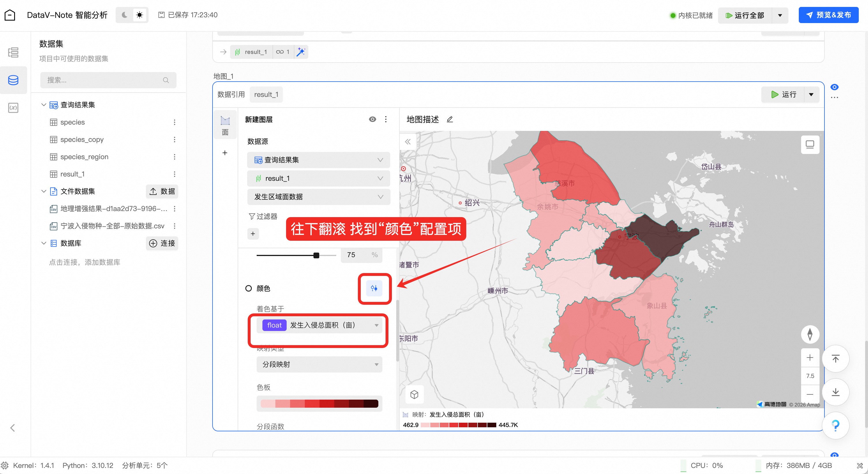Collapse map side panel with double chevron
The height and width of the screenshot is (474, 868).
(x=408, y=142)
